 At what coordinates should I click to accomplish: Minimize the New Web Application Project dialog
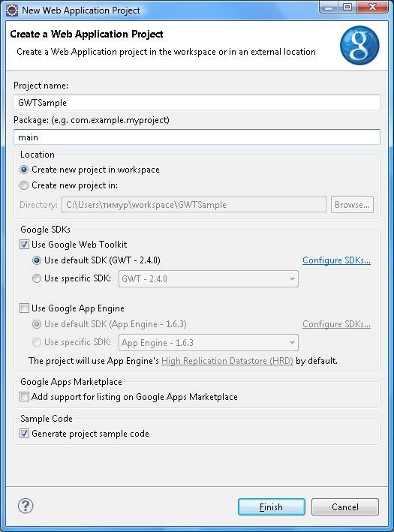tap(329, 7)
